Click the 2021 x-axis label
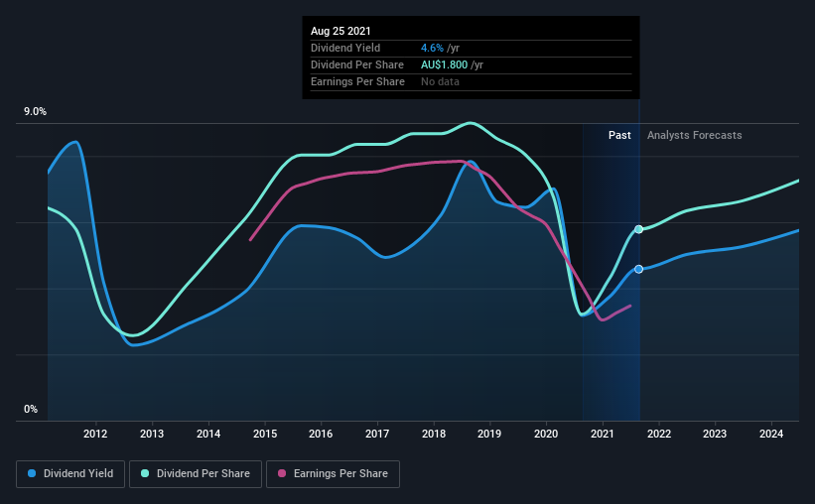This screenshot has width=815, height=504. point(603,434)
